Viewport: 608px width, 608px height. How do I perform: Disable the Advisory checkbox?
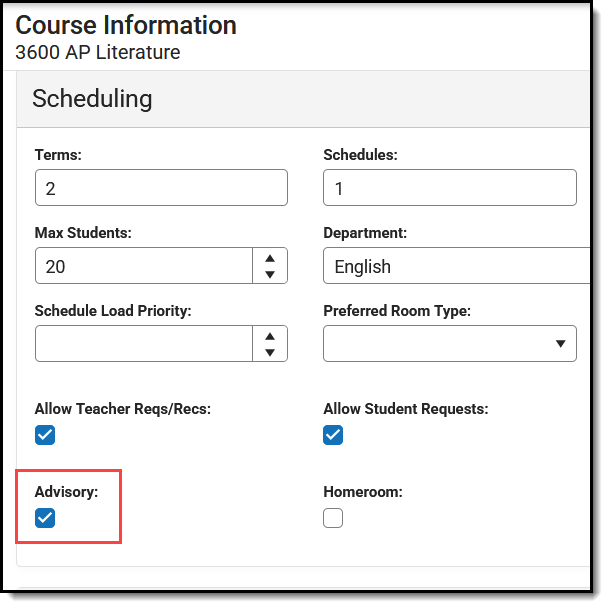(45, 518)
